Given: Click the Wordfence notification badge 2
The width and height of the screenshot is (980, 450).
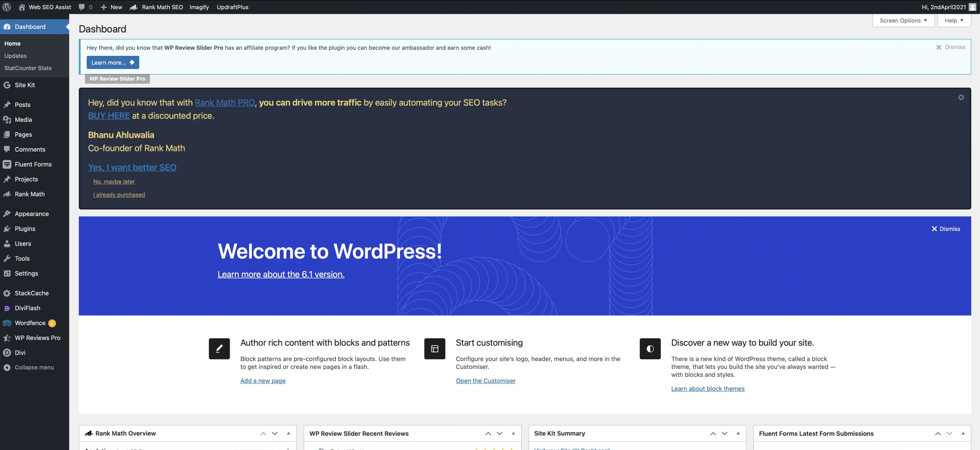Looking at the screenshot, I should pos(52,323).
